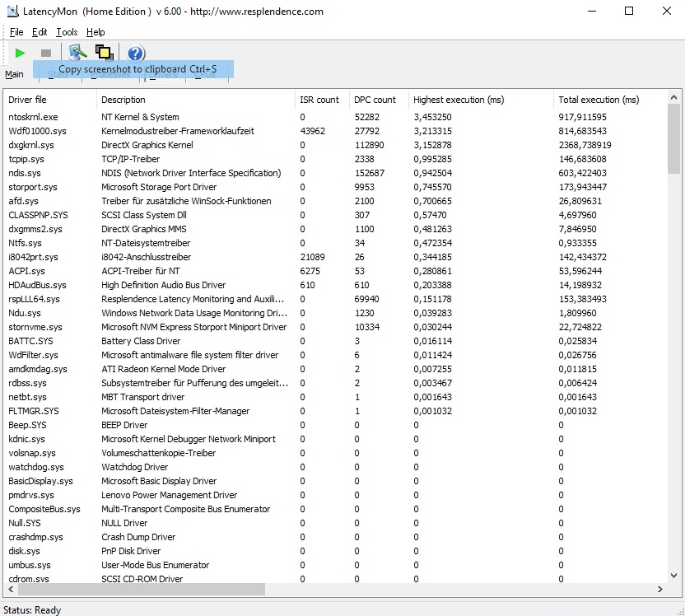This screenshot has height=616, width=685.
Task: Select the ntoskrnl.exe driver row
Action: (x=336, y=117)
